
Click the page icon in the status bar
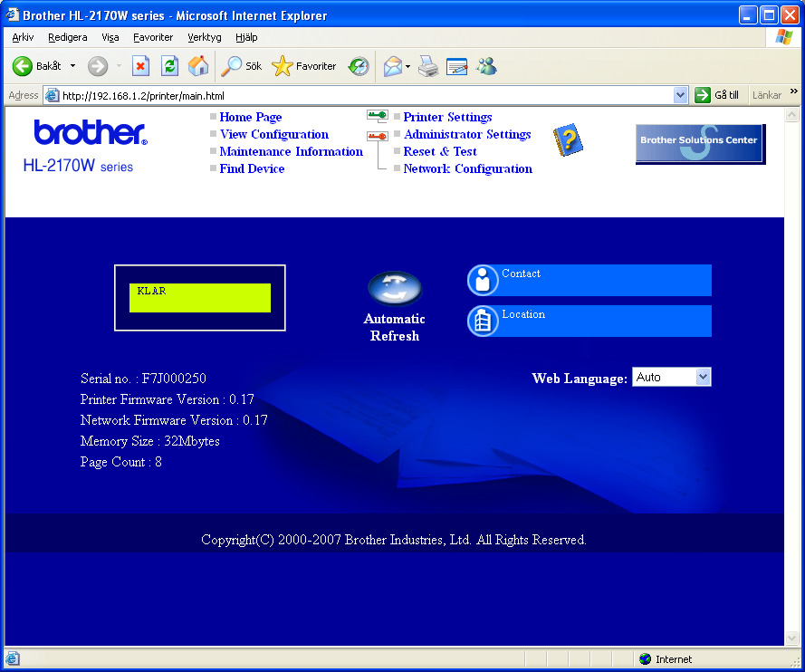click(13, 658)
